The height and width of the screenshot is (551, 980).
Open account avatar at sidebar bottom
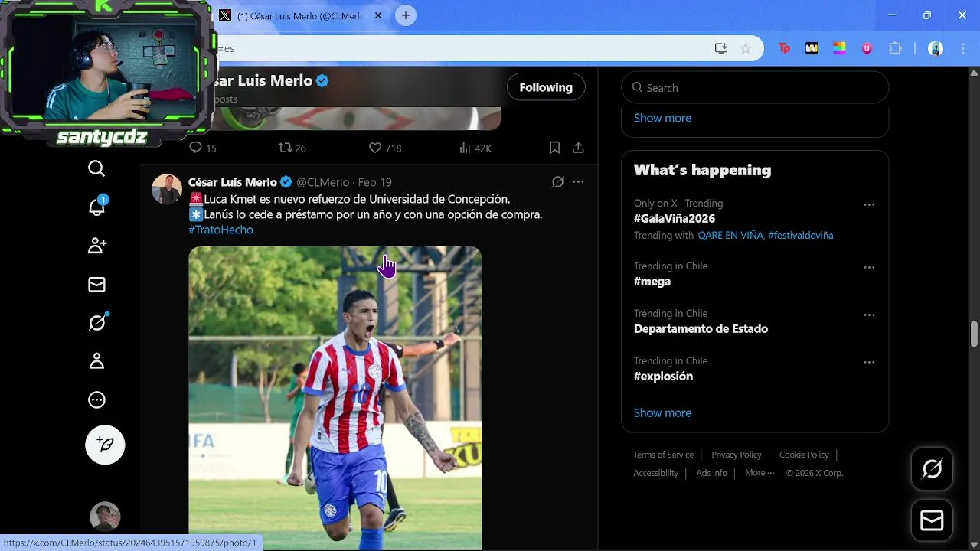coord(105,517)
